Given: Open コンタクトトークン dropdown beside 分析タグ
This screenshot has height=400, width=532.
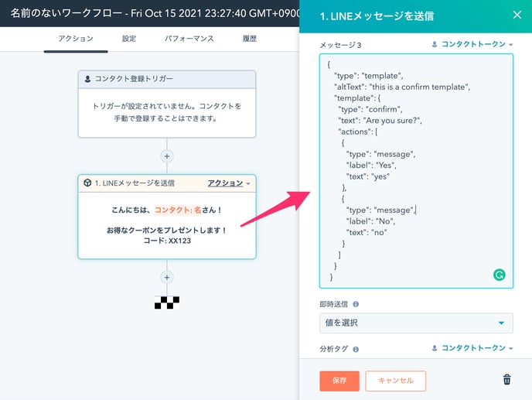Looking at the screenshot, I should click(472, 349).
